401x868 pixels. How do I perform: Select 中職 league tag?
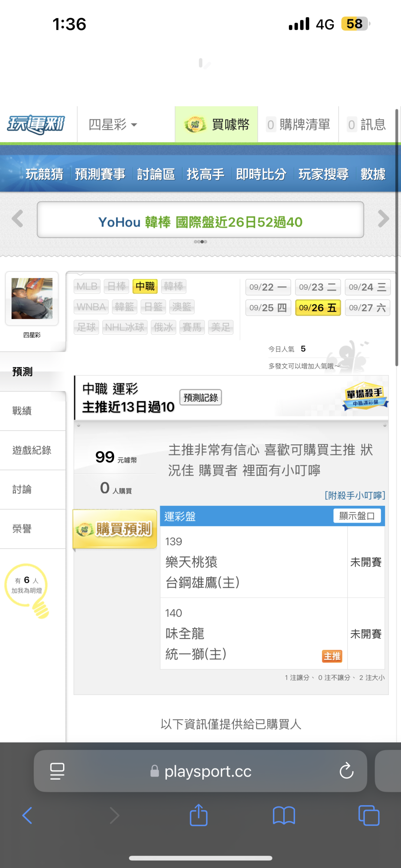pos(145,286)
